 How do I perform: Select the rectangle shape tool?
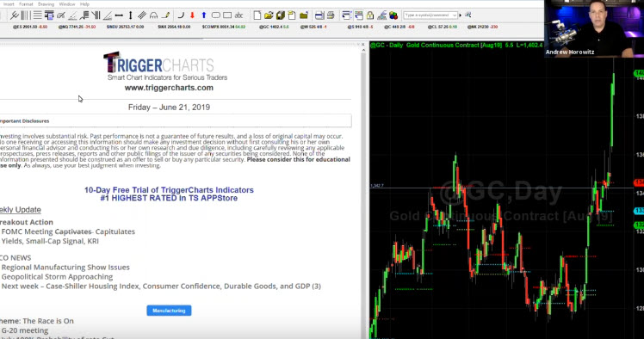point(227,15)
